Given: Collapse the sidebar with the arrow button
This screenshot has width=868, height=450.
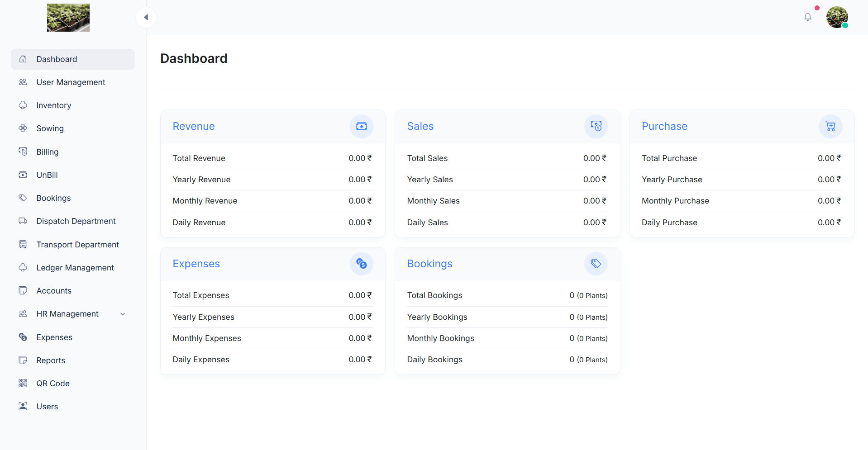Looking at the screenshot, I should tap(146, 18).
